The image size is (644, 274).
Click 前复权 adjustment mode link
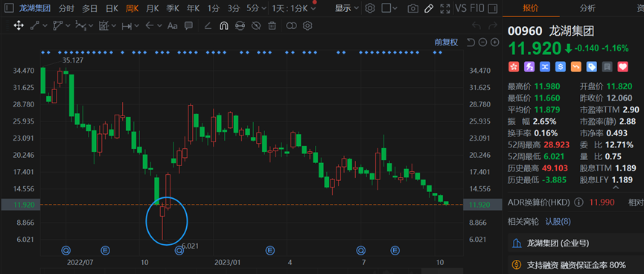(447, 42)
